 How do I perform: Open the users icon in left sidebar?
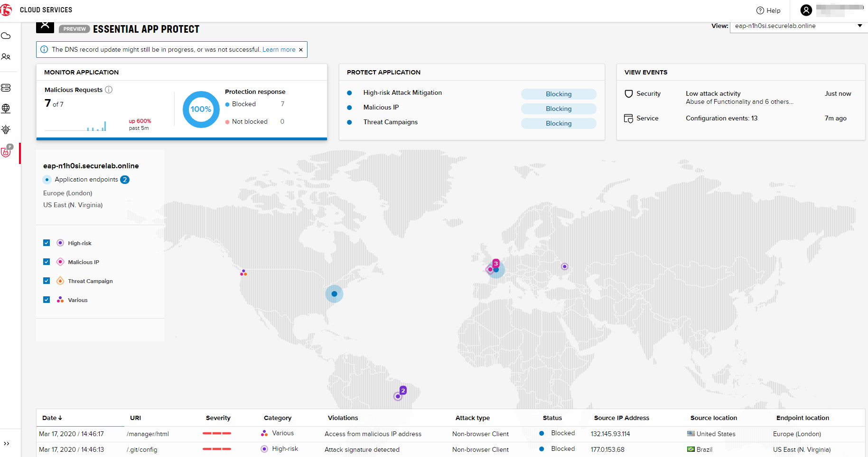6,57
